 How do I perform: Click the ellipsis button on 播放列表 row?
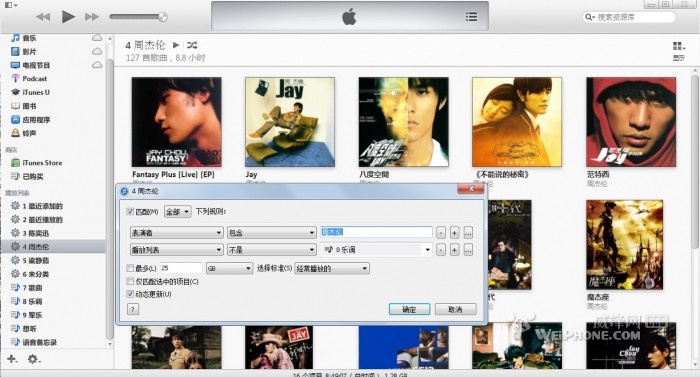click(468, 250)
